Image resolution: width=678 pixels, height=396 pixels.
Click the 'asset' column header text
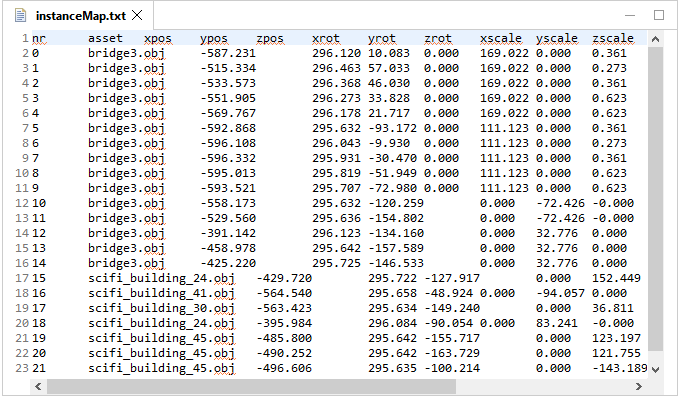pos(105,38)
